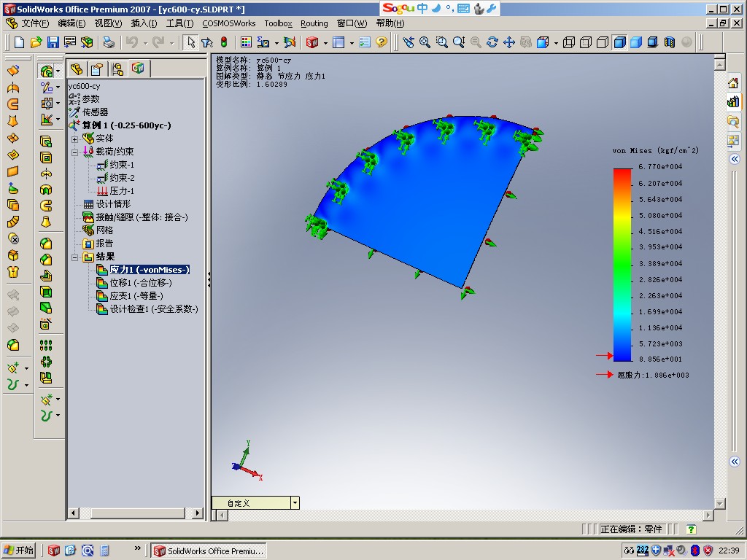
Task: Open the Standard Views dropdown arrow
Action: coord(555,43)
